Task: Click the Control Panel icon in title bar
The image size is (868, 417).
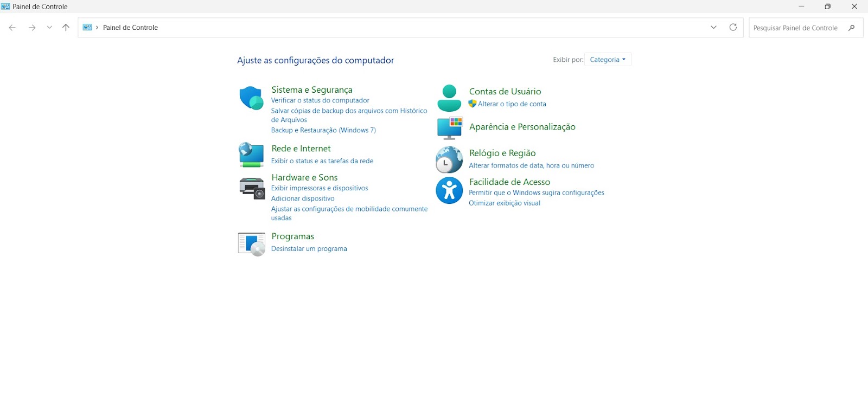Action: click(x=5, y=7)
